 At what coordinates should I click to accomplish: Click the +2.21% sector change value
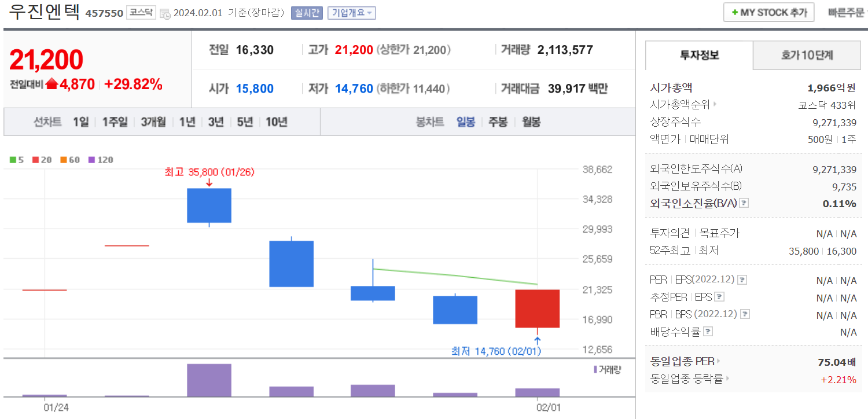838,379
